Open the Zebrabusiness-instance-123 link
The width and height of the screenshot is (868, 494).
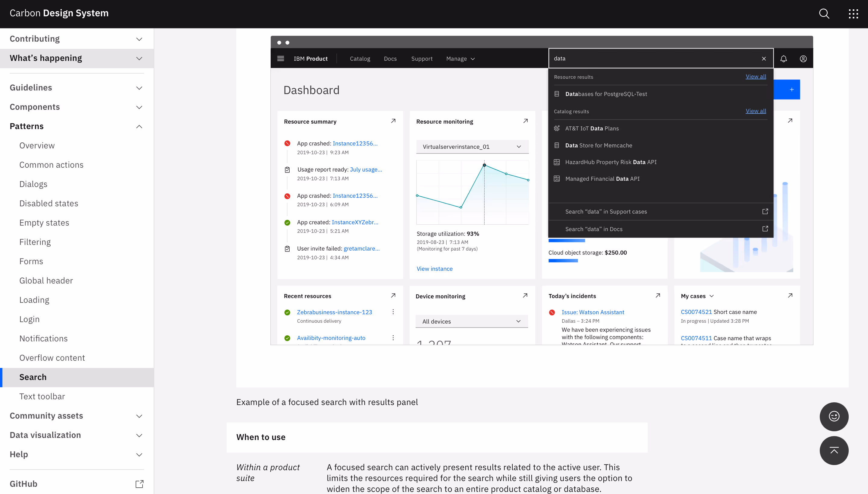click(334, 312)
